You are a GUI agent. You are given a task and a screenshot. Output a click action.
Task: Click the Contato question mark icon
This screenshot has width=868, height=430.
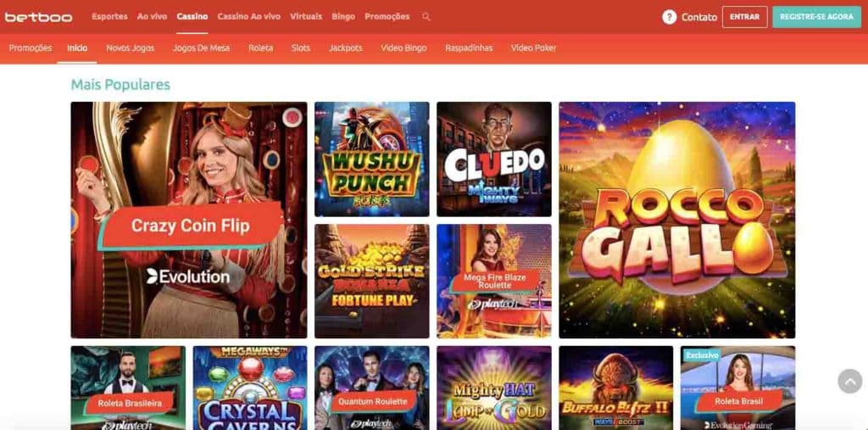pos(670,17)
